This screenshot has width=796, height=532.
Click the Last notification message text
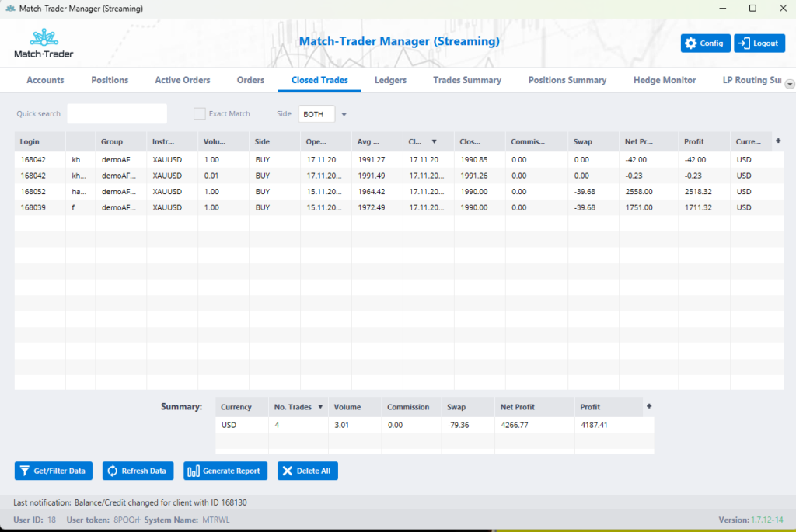(x=160, y=502)
